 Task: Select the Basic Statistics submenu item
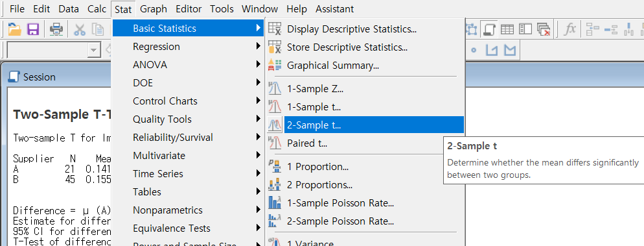(188, 29)
